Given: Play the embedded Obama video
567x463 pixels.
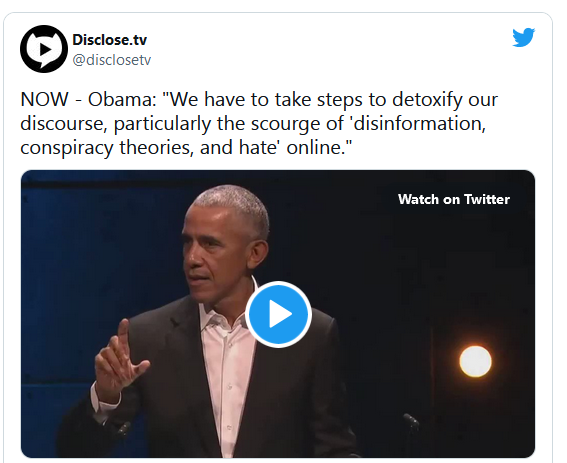Looking at the screenshot, I should tap(278, 314).
